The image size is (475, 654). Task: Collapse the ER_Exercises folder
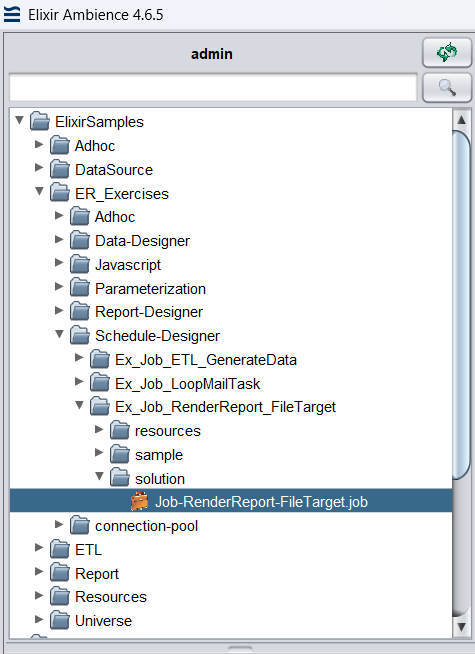coord(39,191)
